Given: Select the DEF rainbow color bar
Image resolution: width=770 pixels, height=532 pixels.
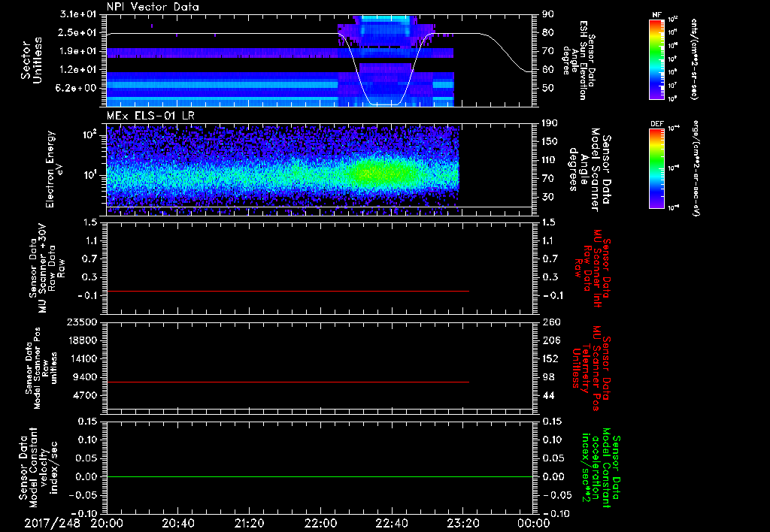Looking at the screenshot, I should [657, 168].
